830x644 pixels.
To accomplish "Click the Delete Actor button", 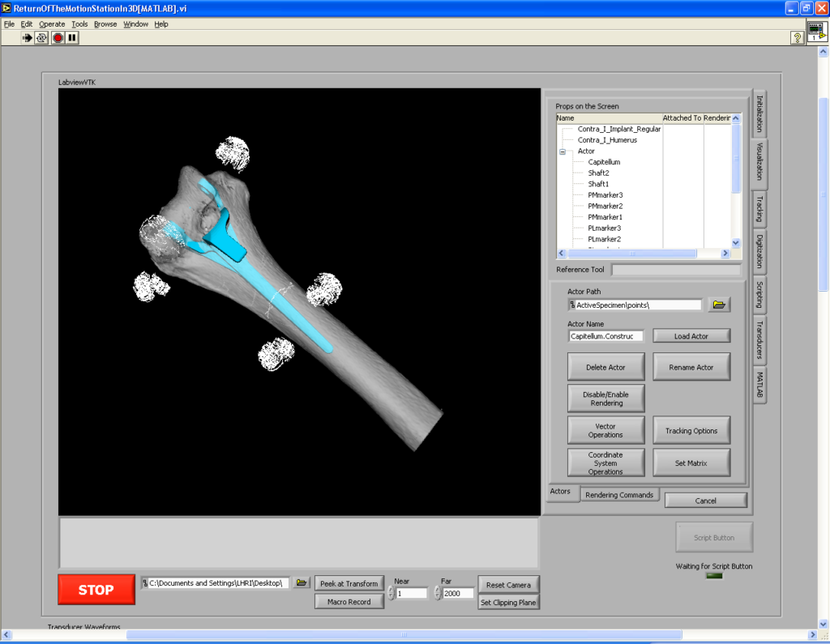I will [606, 367].
